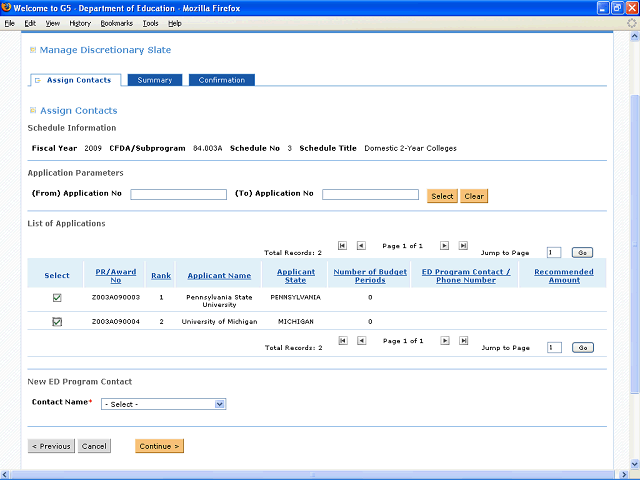Click the Clear button
This screenshot has height=480, width=640.
[474, 196]
